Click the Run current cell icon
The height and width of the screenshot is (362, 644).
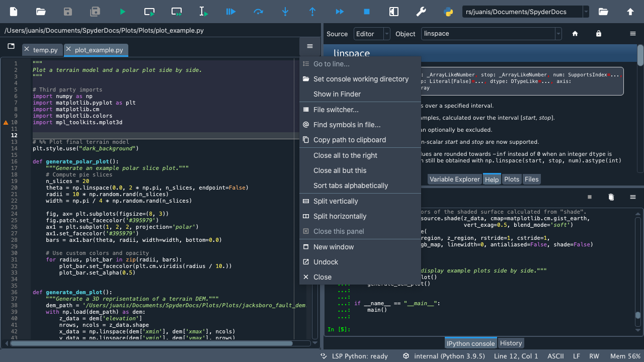pyautogui.click(x=149, y=12)
